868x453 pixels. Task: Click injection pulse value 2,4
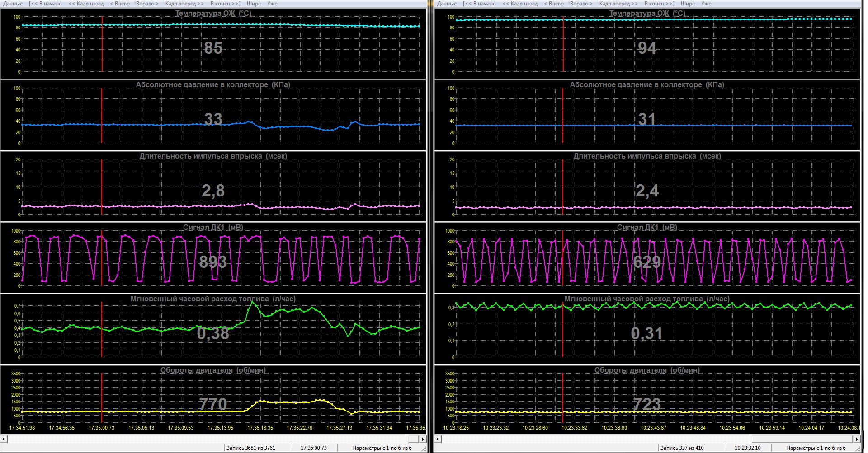tap(647, 191)
